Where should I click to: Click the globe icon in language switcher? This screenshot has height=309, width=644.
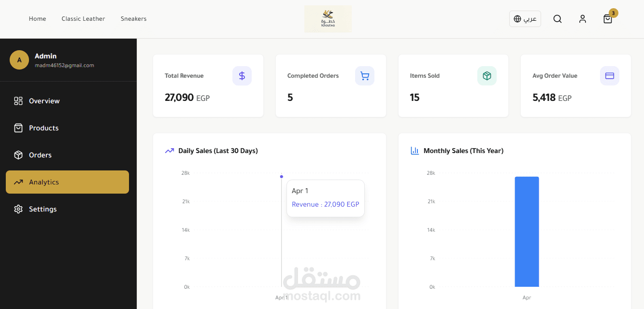pos(517,19)
